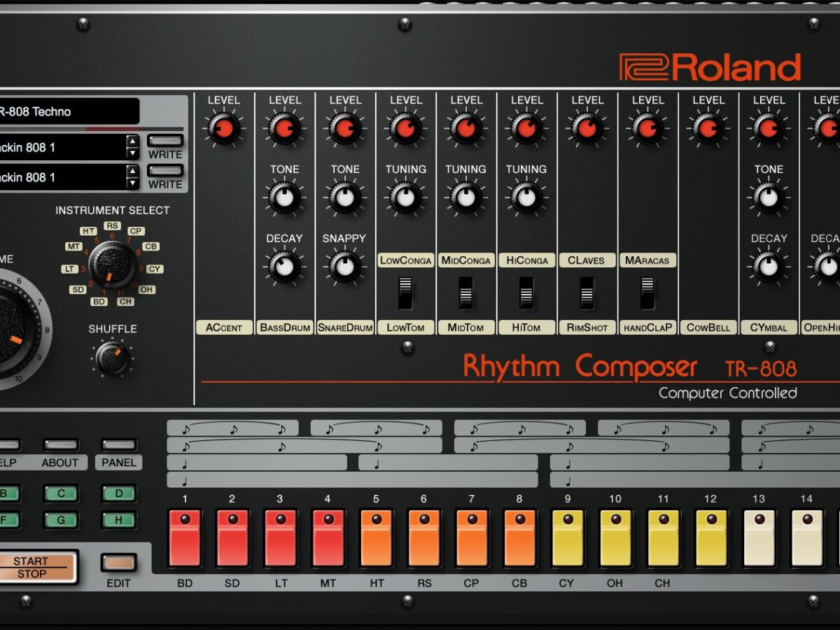The image size is (840, 630).
Task: Click the Low Tom TUNING knob
Action: (x=405, y=198)
